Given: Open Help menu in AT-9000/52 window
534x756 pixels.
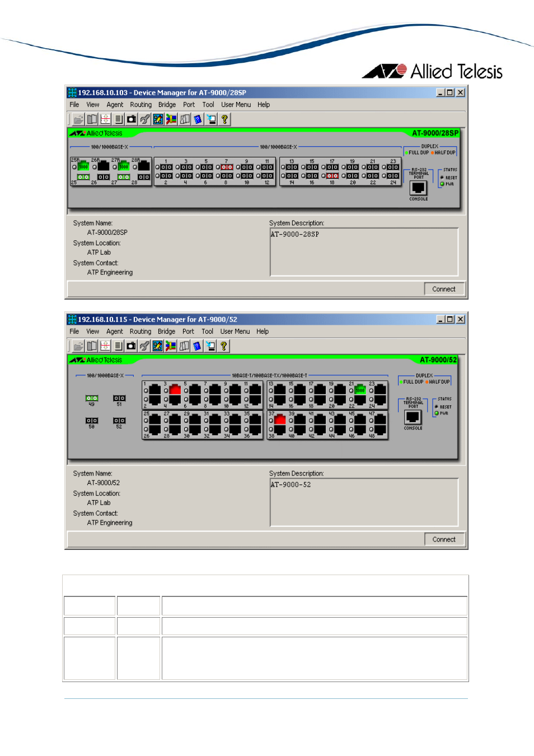Looking at the screenshot, I should point(263,332).
